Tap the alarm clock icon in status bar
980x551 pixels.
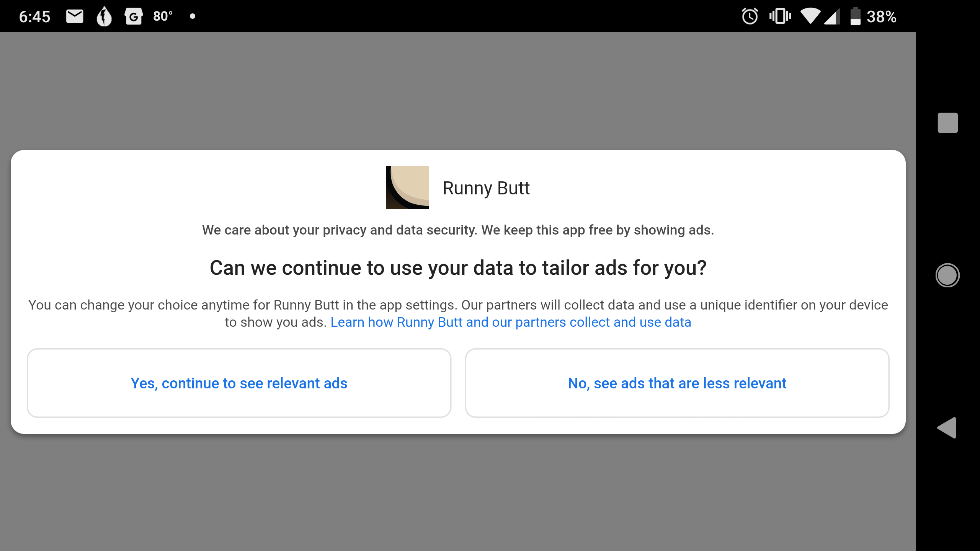click(x=750, y=16)
